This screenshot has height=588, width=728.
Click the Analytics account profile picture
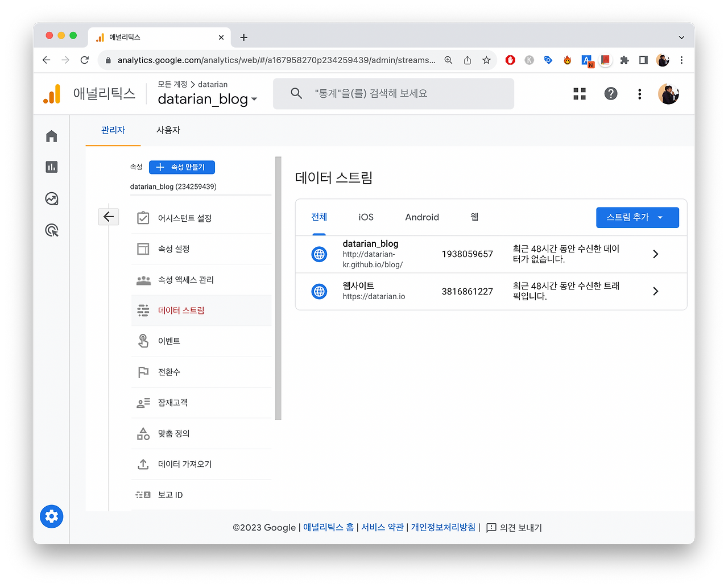[x=669, y=94]
